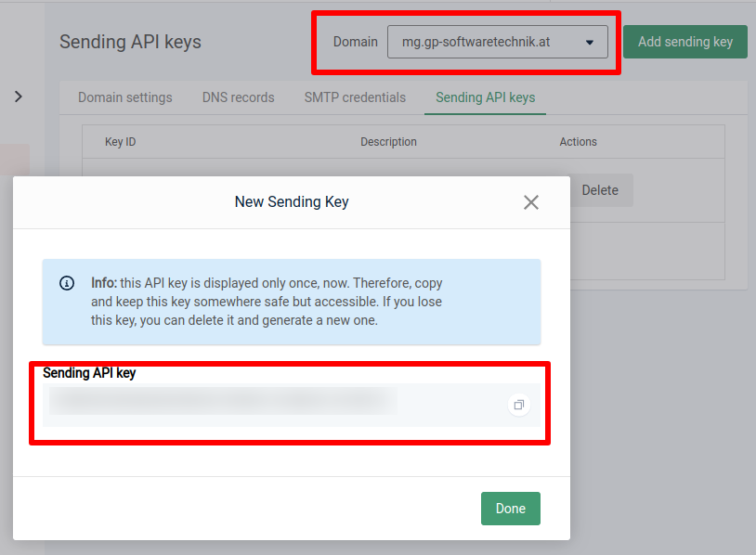The height and width of the screenshot is (555, 756).
Task: Click the Key ID column header
Action: [x=121, y=142]
